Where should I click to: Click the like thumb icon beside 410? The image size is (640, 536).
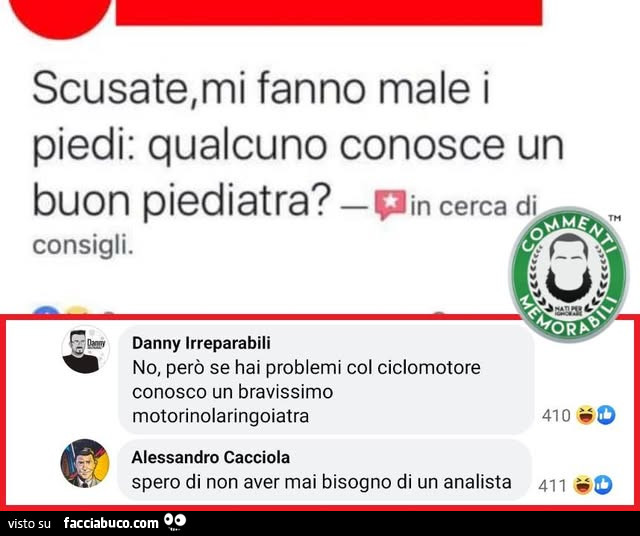coord(606,415)
